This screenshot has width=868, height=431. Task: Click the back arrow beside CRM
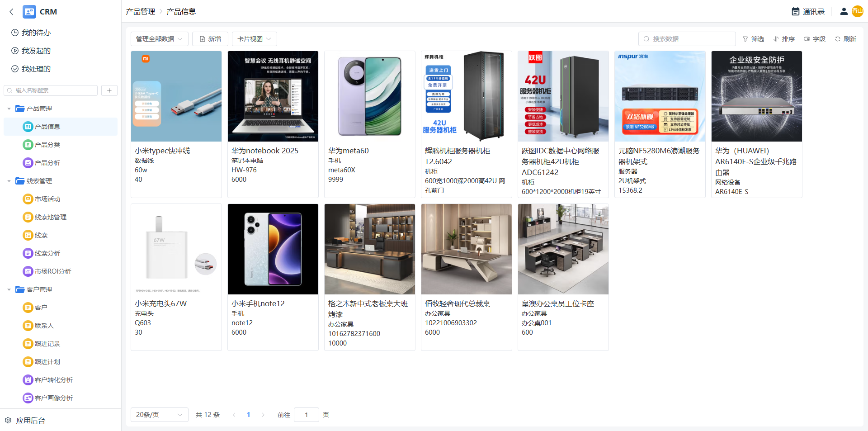(x=12, y=12)
